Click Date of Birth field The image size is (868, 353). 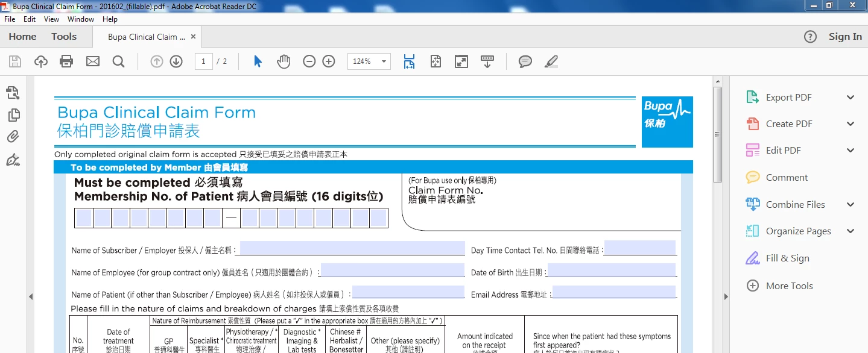click(x=612, y=270)
